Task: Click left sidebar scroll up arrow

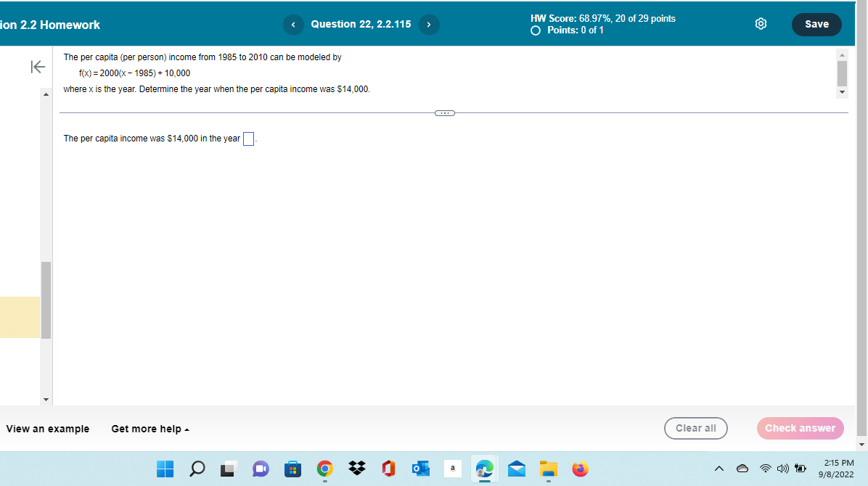Action: click(46, 94)
